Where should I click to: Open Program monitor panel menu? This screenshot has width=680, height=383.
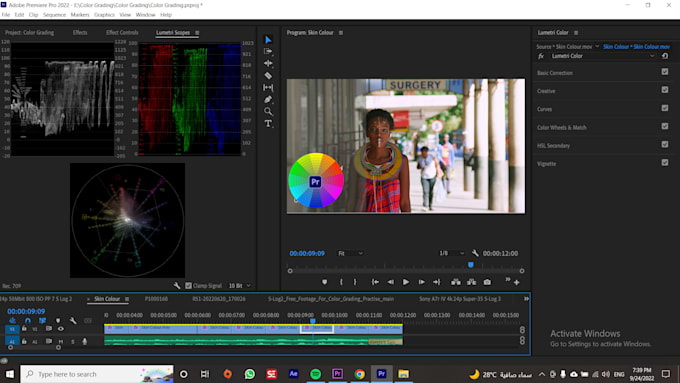(341, 33)
